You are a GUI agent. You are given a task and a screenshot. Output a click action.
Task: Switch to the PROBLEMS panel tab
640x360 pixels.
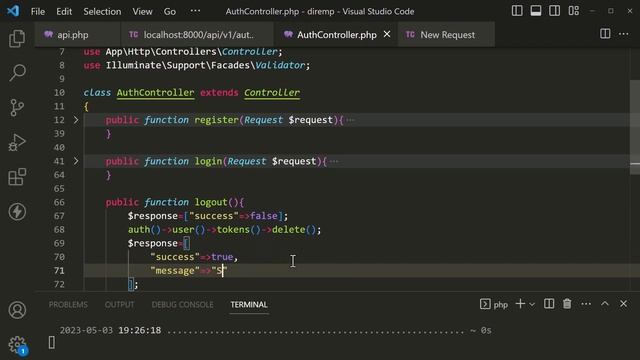(68, 304)
